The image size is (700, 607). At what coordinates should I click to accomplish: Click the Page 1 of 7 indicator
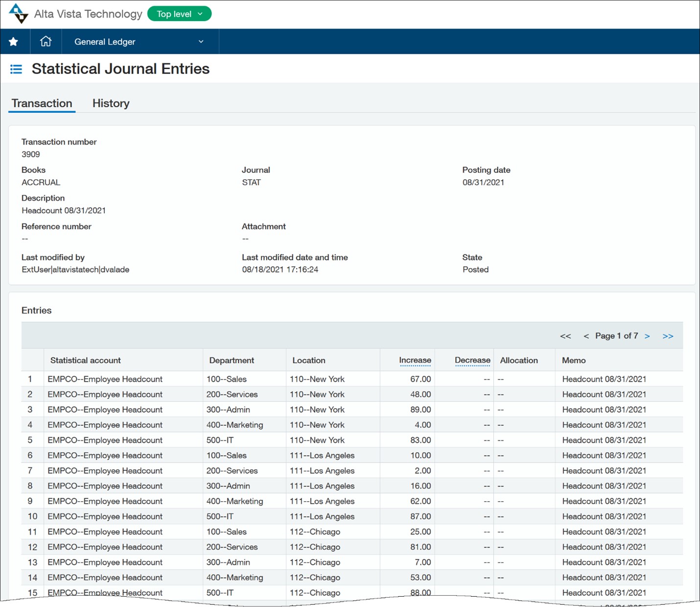[617, 336]
